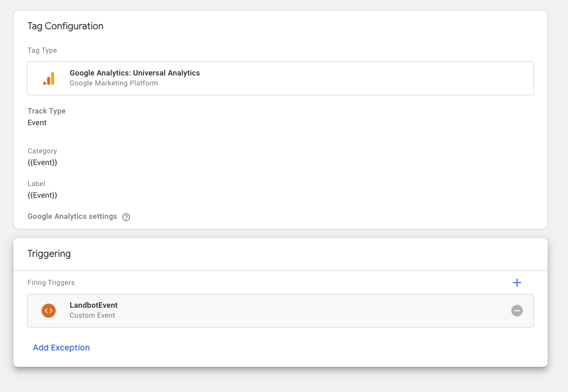Remove the LandbotEvent trigger with minus icon
Image resolution: width=568 pixels, height=392 pixels.
(x=517, y=311)
